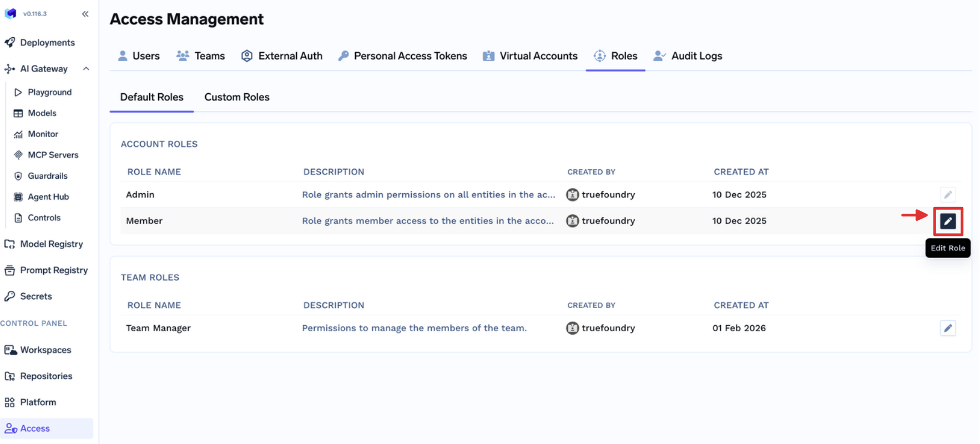Open the Users tab

[x=139, y=56]
